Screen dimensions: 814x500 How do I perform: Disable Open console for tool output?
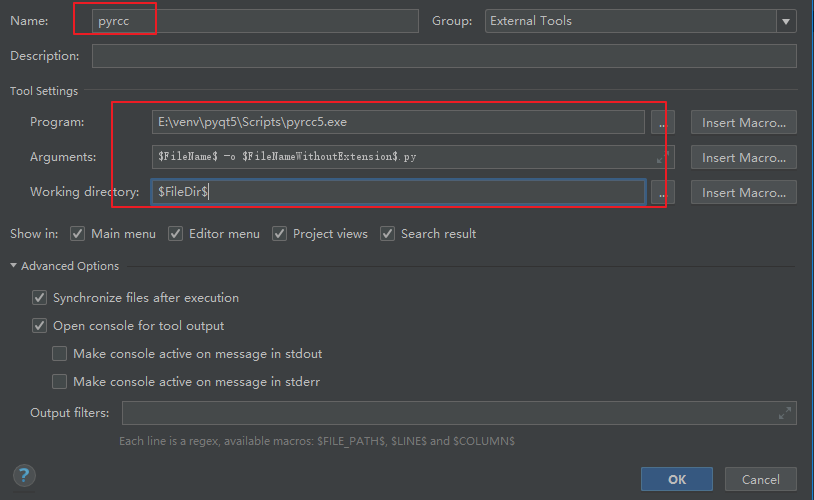pyautogui.click(x=39, y=326)
